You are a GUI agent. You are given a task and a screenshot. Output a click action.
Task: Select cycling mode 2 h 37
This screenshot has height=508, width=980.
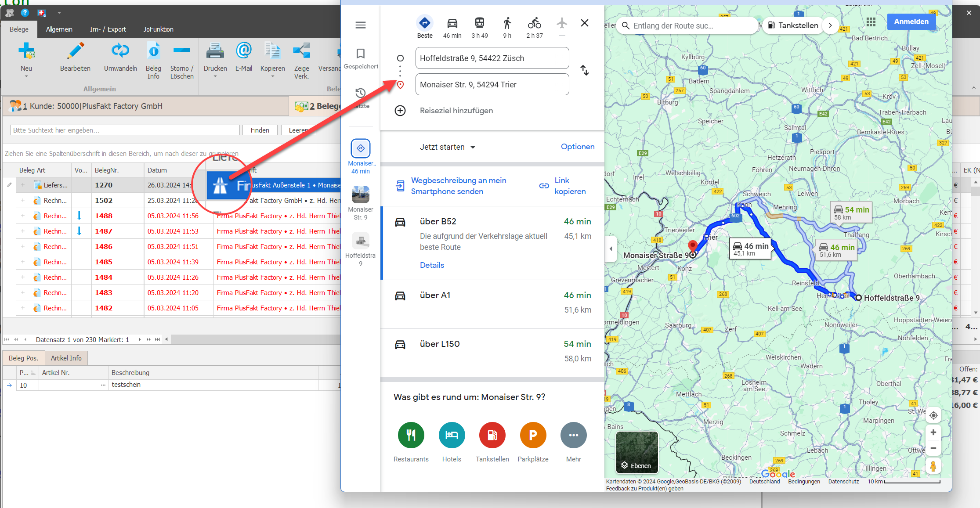535,23
